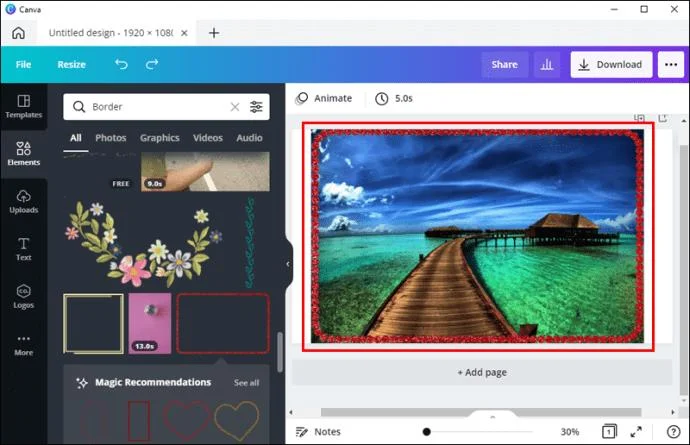Viewport: 690px width, 445px height.
Task: Undo the last action
Action: coord(121,64)
